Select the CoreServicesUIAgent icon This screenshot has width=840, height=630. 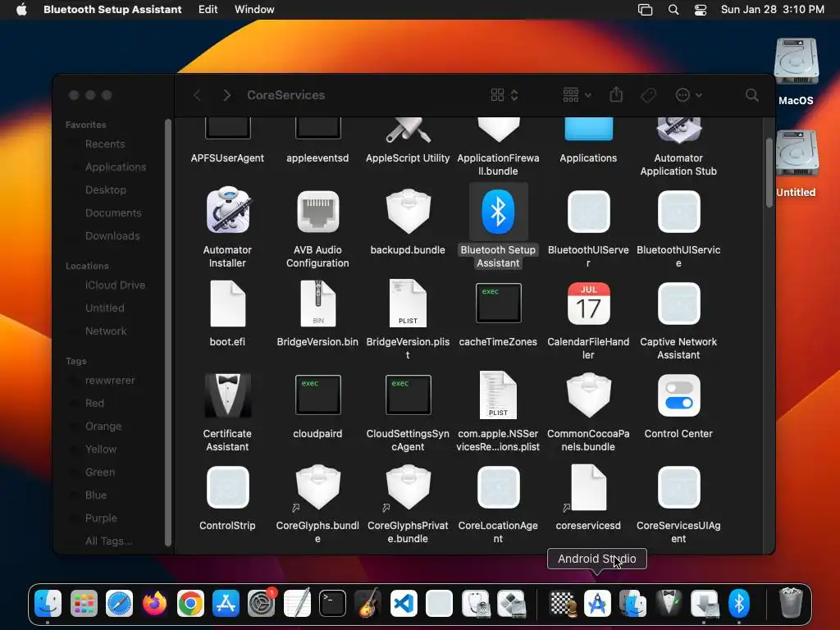[x=678, y=487]
